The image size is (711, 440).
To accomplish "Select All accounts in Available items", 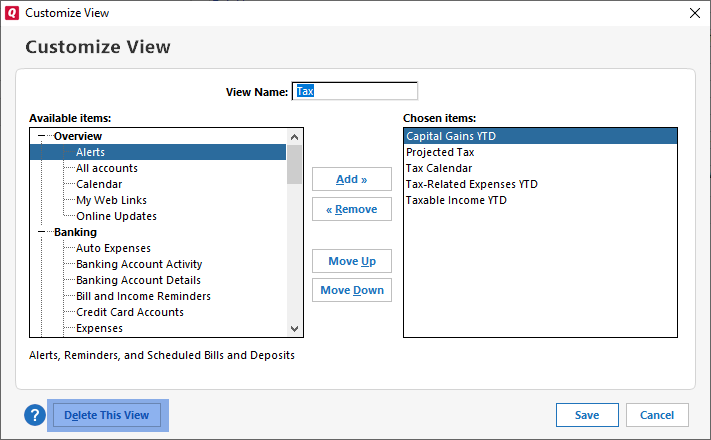I will (107, 168).
